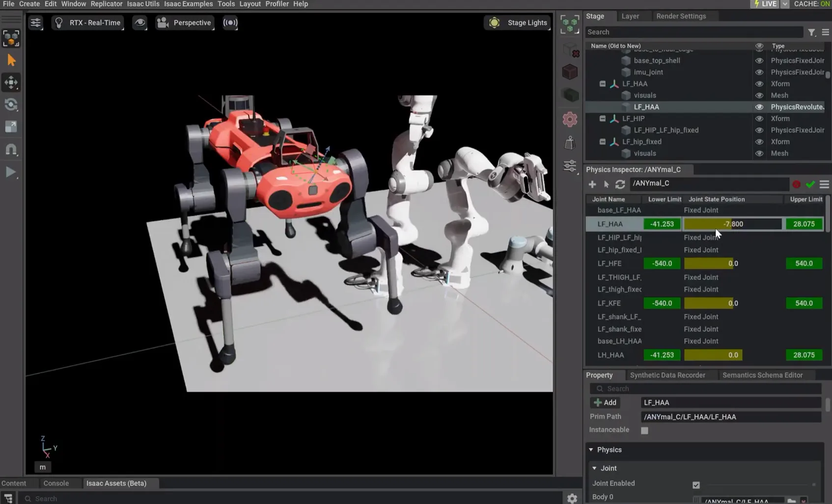Switch to the Render Settings tab

[x=681, y=16]
